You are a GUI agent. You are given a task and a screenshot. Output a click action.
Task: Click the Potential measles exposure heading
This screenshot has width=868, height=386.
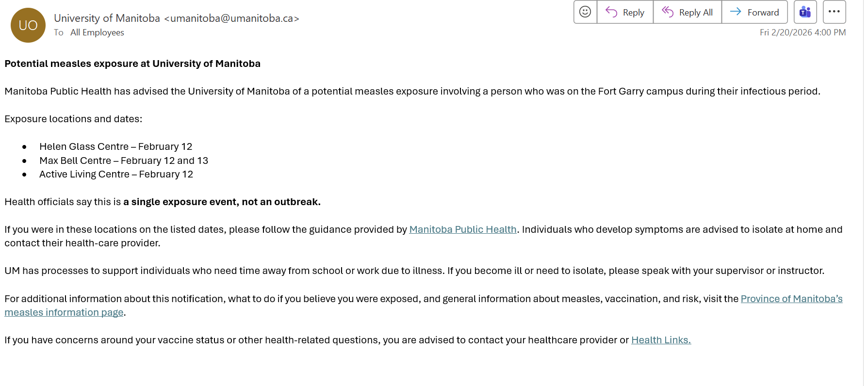[132, 64]
